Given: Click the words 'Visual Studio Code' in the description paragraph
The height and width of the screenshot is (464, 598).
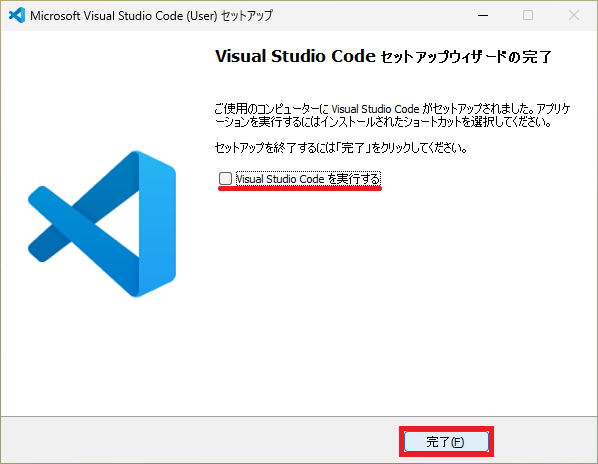Looking at the screenshot, I should pos(375,109).
